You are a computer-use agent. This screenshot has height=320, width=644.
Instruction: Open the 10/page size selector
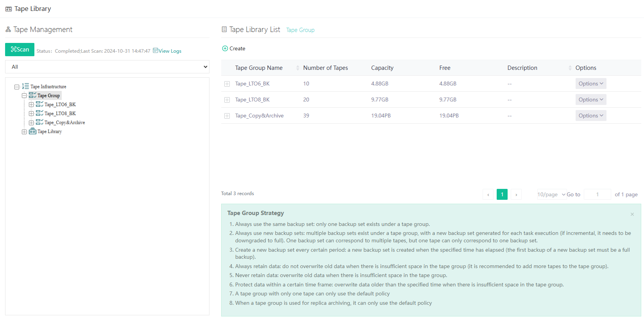tap(551, 194)
